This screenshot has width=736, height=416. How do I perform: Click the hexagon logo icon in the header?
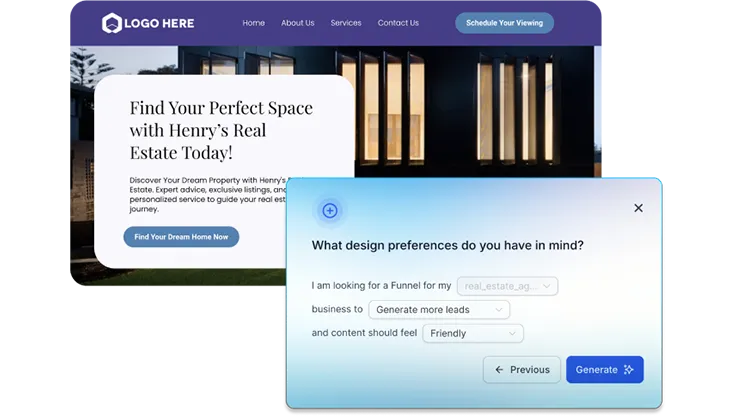pyautogui.click(x=112, y=23)
